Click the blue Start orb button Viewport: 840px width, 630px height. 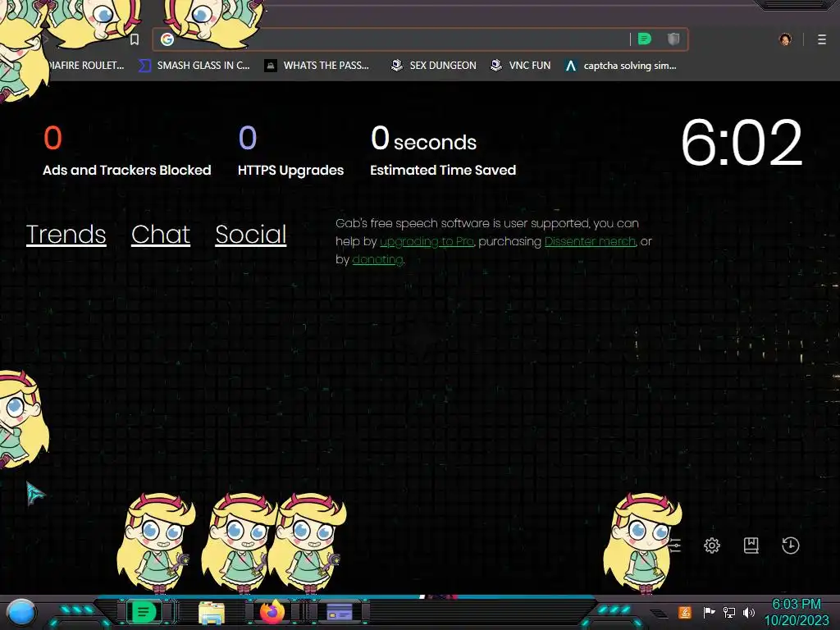click(21, 613)
